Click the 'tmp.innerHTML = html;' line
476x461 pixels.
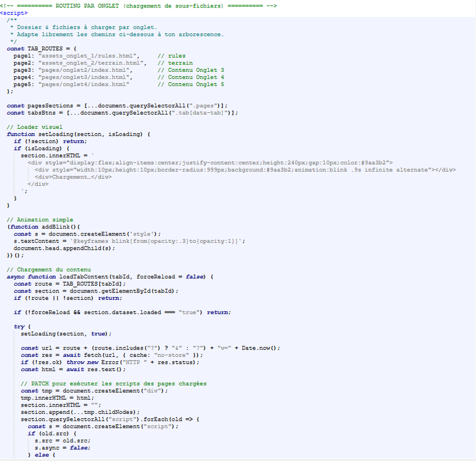click(58, 398)
